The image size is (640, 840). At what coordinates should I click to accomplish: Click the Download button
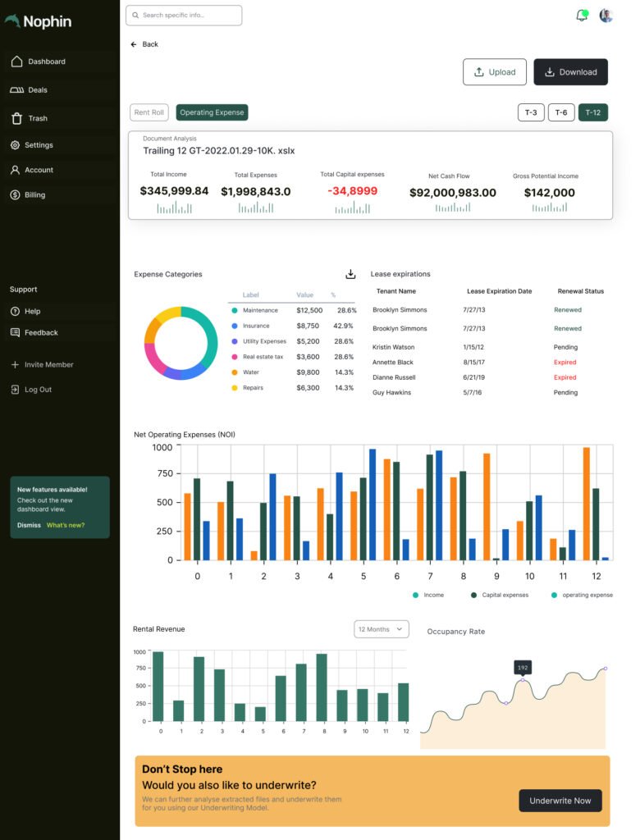coord(571,72)
